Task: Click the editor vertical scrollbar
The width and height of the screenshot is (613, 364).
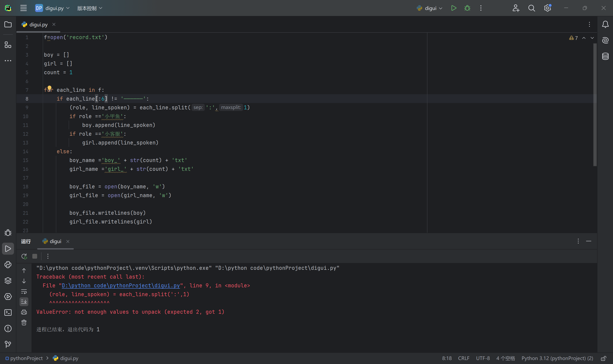Action: 595,105
